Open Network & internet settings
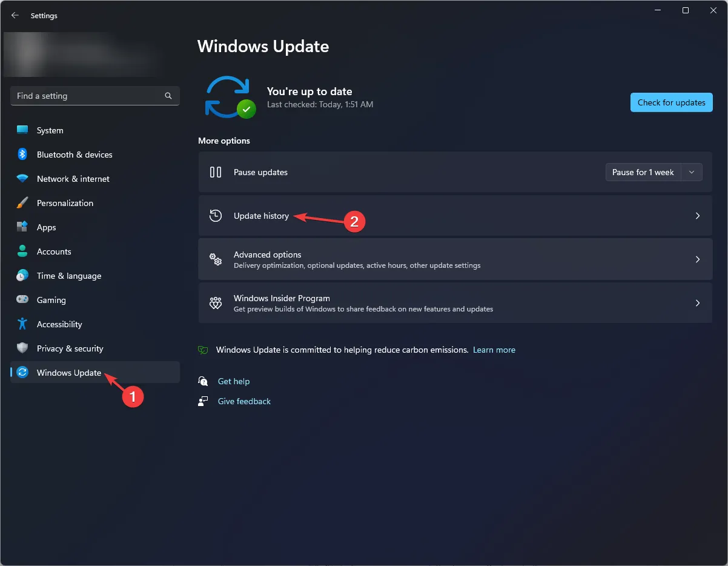 (95, 179)
